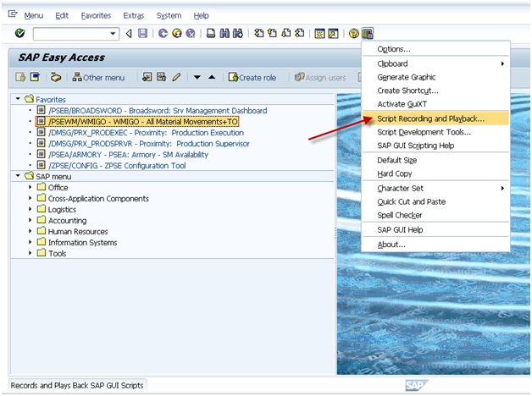Click the Find binoculars icon

(x=224, y=33)
